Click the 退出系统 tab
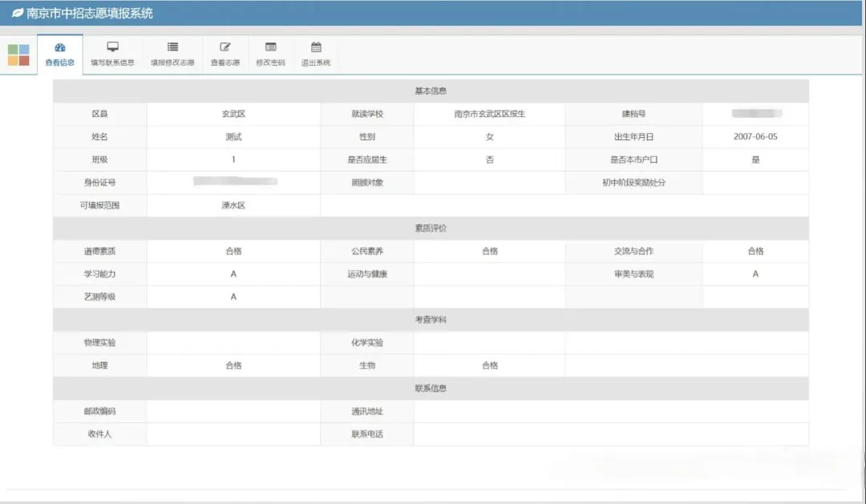 [315, 54]
